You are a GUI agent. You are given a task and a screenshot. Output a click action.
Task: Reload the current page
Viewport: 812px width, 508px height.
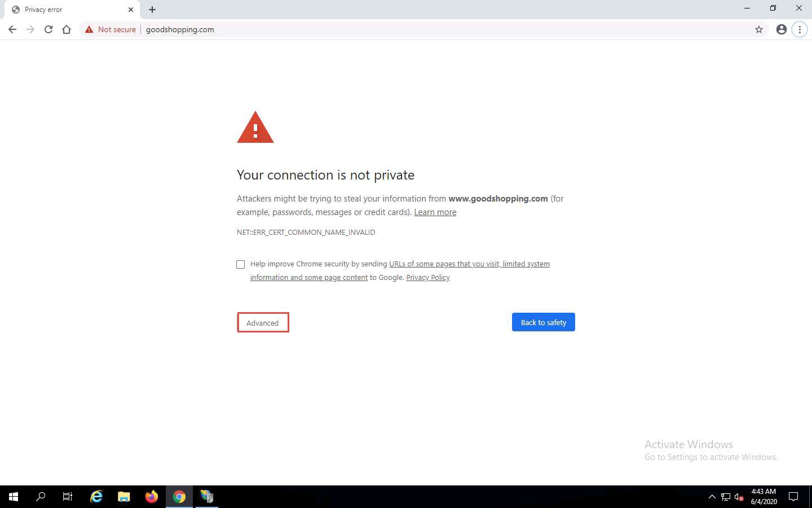click(48, 29)
